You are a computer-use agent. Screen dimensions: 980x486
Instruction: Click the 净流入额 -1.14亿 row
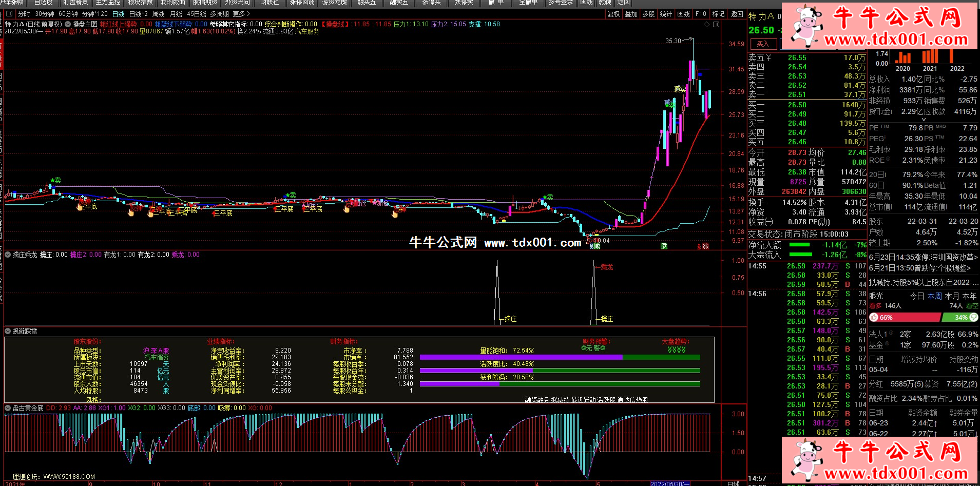(x=807, y=245)
